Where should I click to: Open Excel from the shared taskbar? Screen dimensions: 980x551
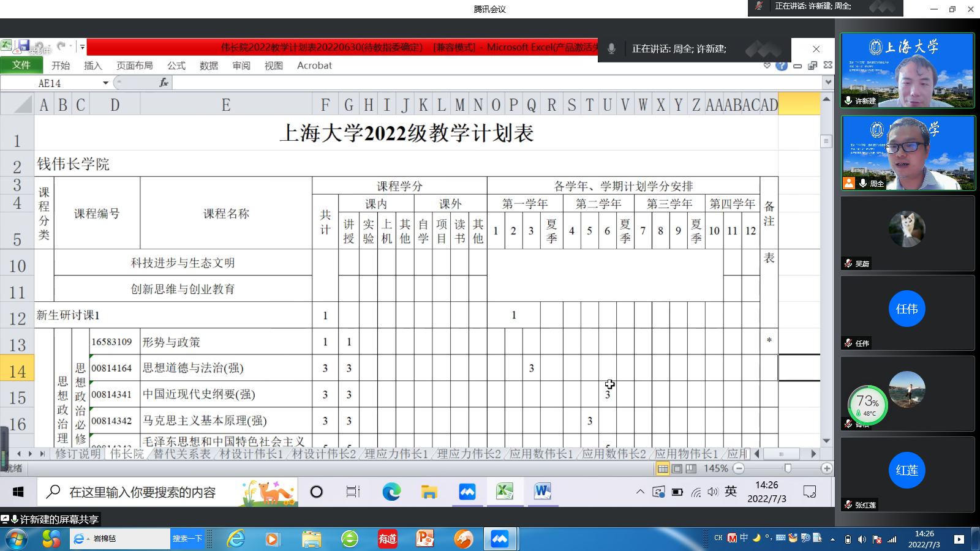coord(505,492)
